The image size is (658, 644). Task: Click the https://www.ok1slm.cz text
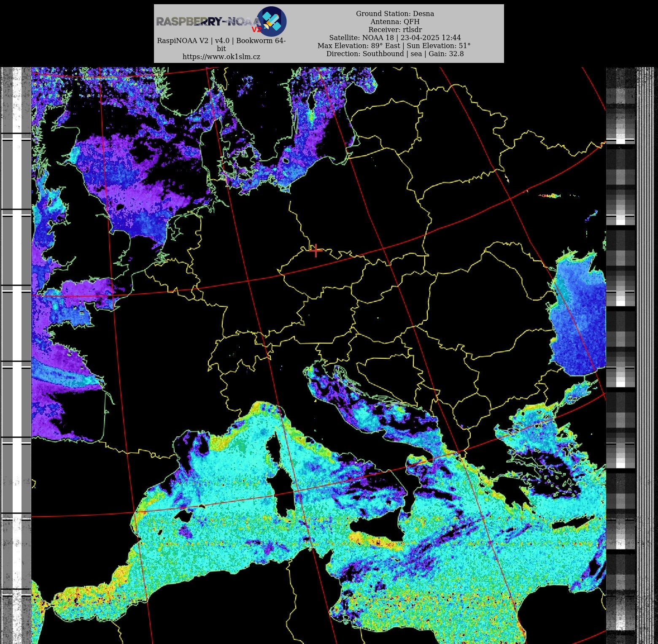click(x=221, y=57)
